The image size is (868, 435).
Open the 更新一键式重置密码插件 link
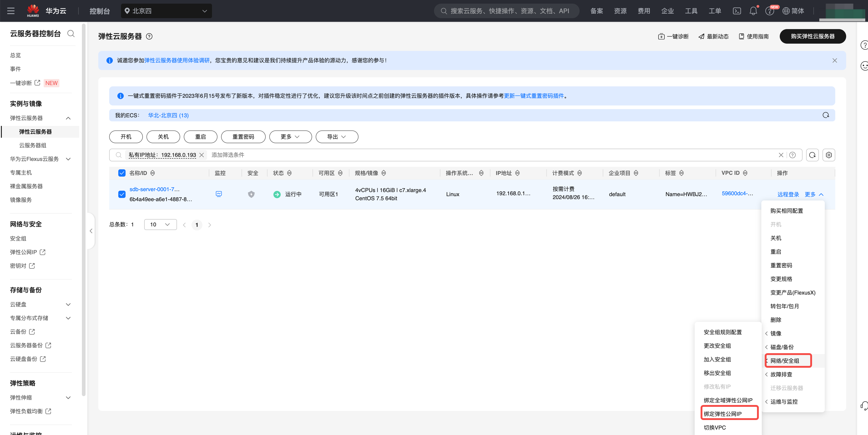tap(534, 96)
